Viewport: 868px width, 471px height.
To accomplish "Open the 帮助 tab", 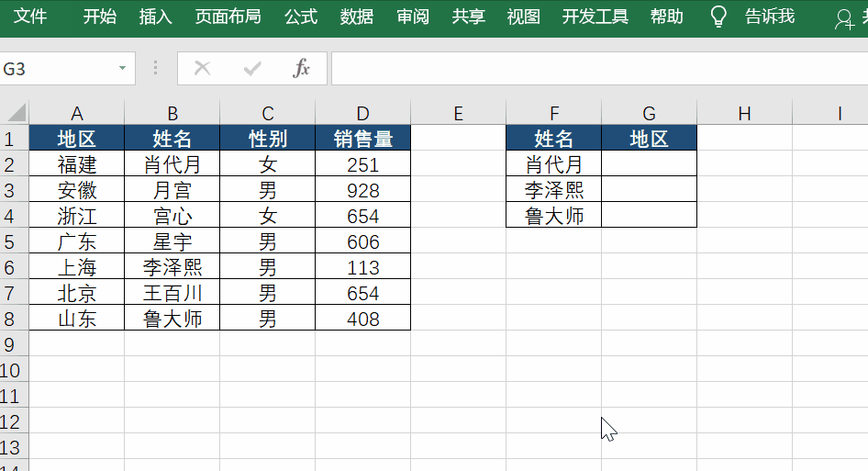I will [666, 17].
